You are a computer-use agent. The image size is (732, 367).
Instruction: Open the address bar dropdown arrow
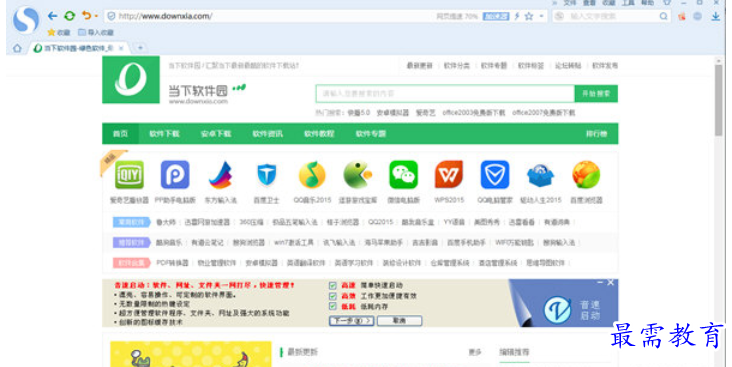(x=542, y=16)
